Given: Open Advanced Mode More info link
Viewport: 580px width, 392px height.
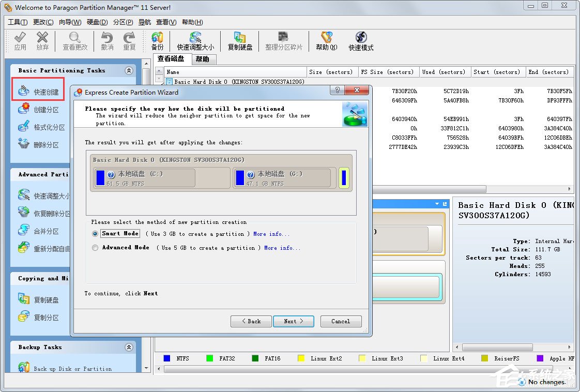Looking at the screenshot, I should (282, 248).
